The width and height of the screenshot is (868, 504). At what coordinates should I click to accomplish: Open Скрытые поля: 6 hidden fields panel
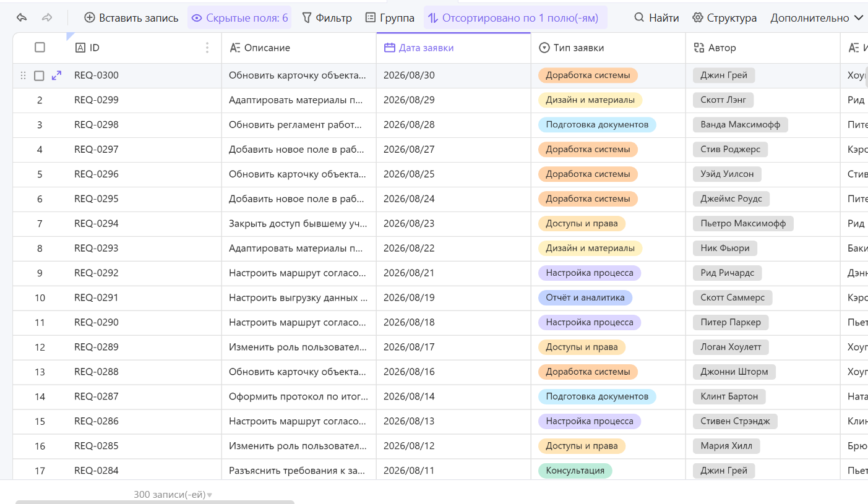tap(239, 18)
